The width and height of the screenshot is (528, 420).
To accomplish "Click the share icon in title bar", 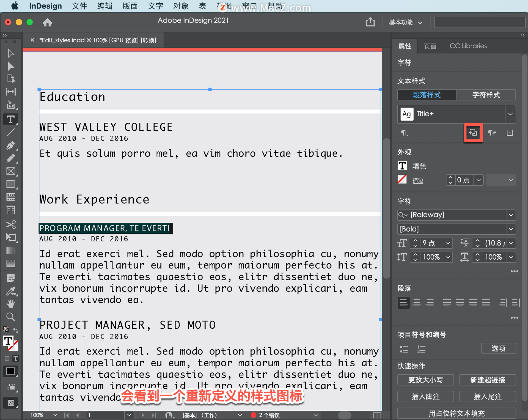I will 370,22.
